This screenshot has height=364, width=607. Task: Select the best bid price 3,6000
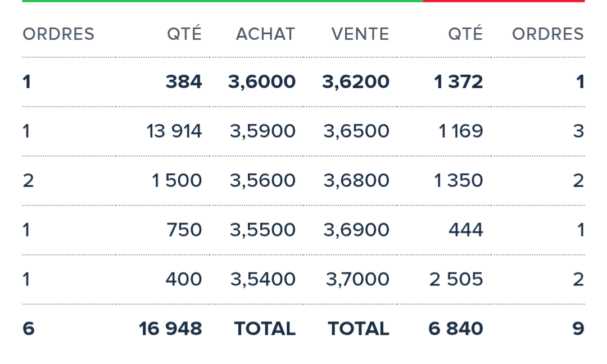click(x=262, y=82)
